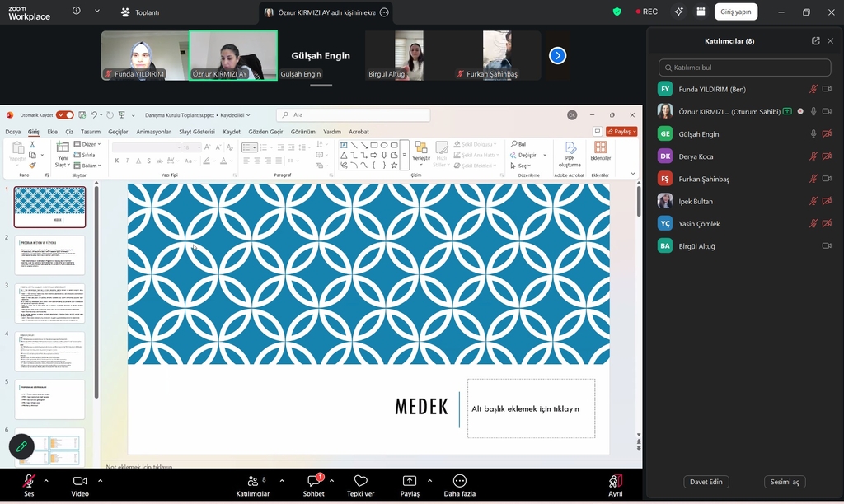Expand the share options arrow beside Paylaş
This screenshot has width=844, height=504.
coord(429,480)
